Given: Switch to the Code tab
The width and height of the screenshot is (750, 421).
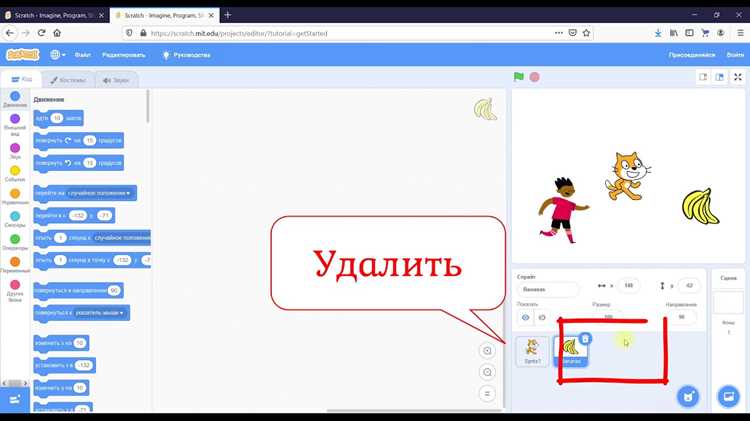Looking at the screenshot, I should [x=22, y=79].
